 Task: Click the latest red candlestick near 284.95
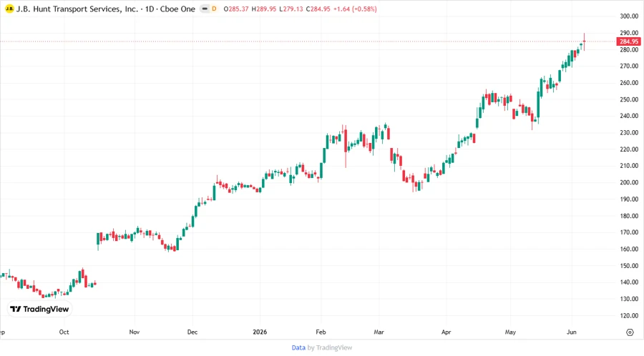coord(584,41)
